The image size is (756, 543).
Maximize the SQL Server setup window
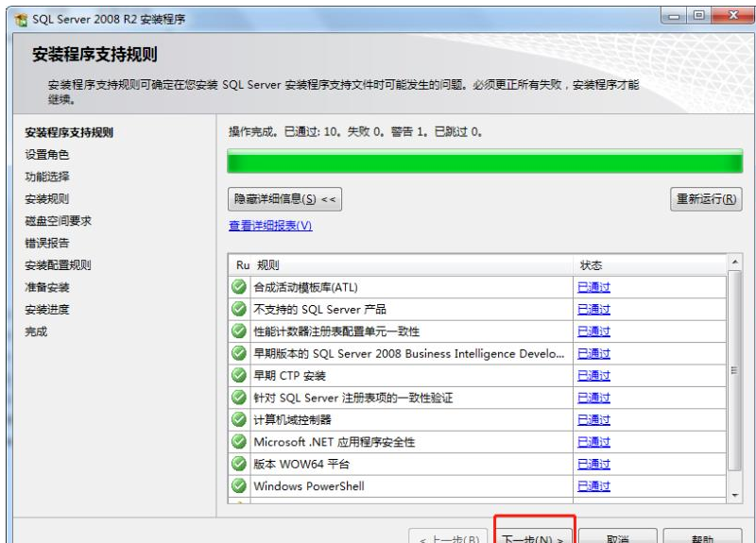699,16
